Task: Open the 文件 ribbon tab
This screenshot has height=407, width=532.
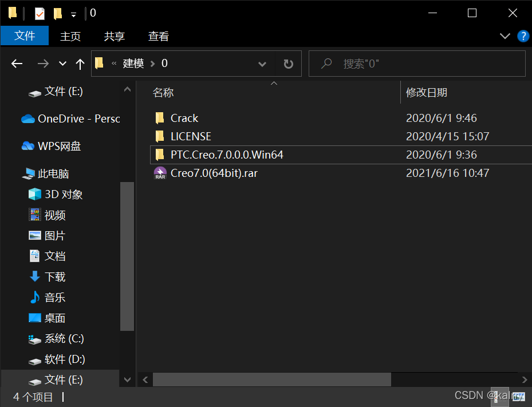Action: [x=25, y=35]
